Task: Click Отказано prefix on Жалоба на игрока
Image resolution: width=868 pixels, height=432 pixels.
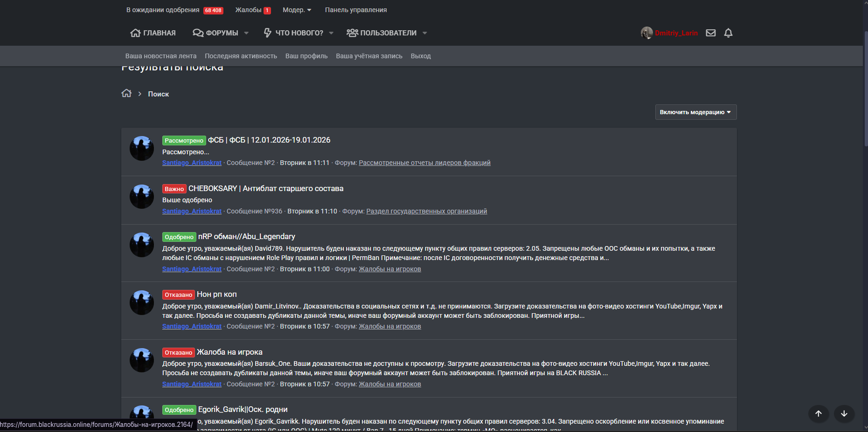Action: [x=179, y=352]
